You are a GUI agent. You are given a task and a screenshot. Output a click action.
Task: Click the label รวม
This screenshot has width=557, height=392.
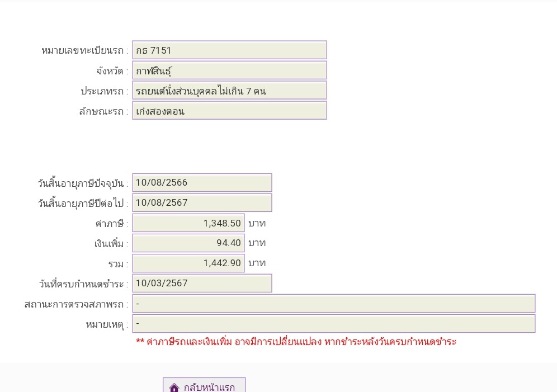tap(118, 264)
